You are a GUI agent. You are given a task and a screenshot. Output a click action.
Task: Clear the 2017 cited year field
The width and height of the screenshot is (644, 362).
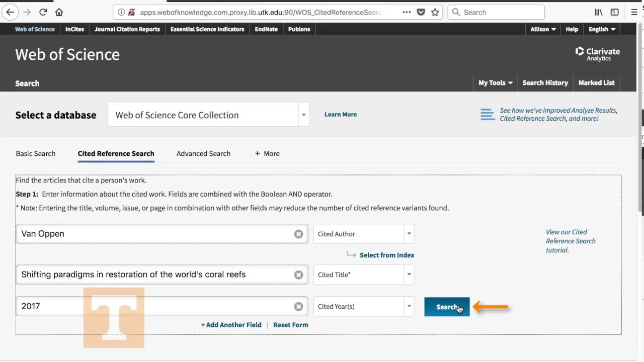tap(298, 306)
